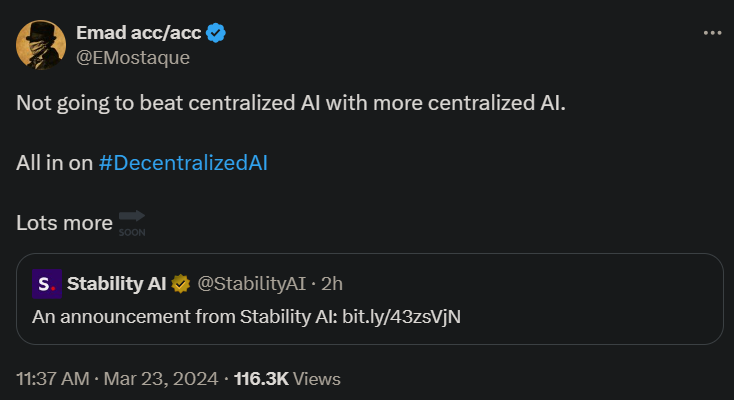
Task: Click the SOON arrow emoji
Action: (132, 223)
